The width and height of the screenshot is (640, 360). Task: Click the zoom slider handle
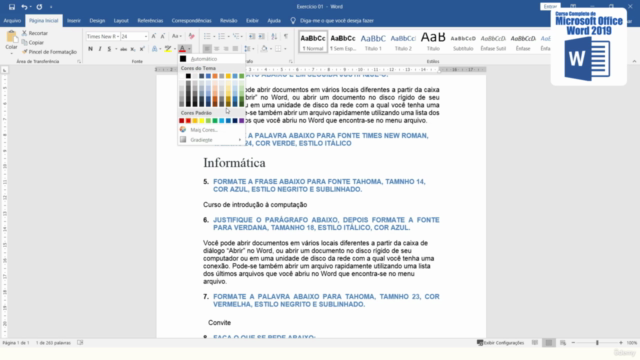tap(597, 342)
